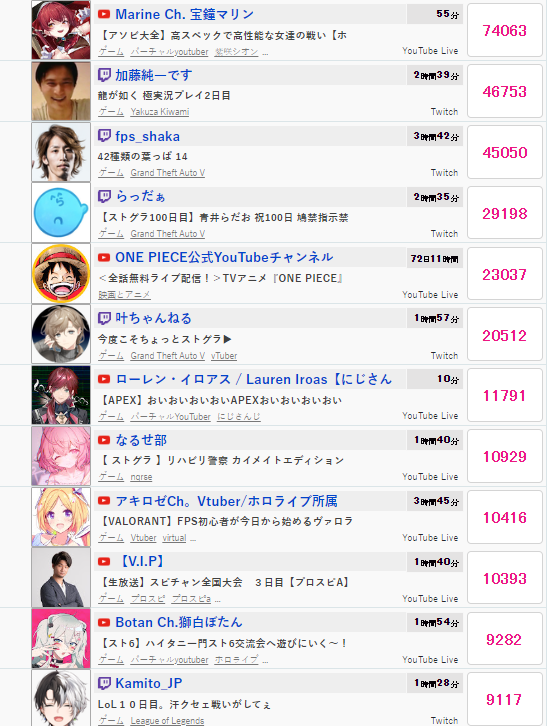The width and height of the screenshot is (547, 726).
Task: Open the アキロゼCh。Vtuber/ホロライブ所属 channel link
Action: 226,501
